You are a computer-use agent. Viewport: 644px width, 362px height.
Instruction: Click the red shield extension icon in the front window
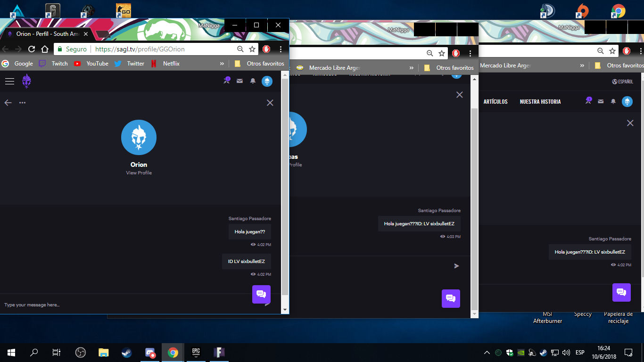coord(266,49)
